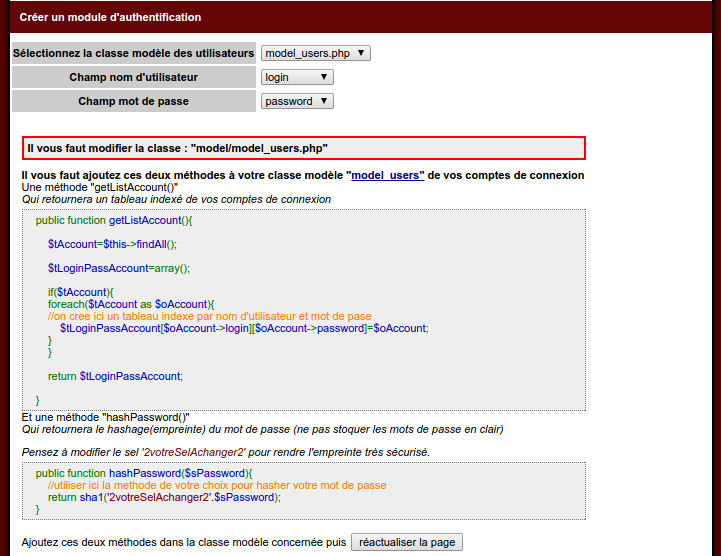This screenshot has width=721, height=556.
Task: Click the réactualiser la page button
Action: pyautogui.click(x=407, y=542)
